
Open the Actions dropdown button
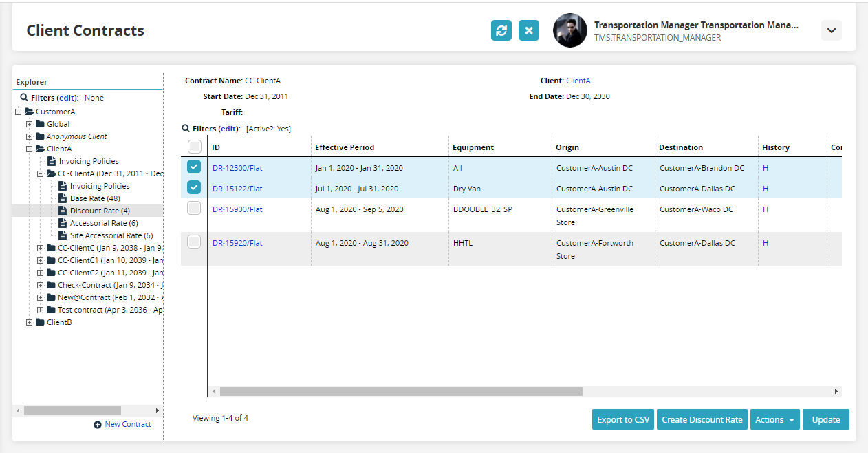774,419
